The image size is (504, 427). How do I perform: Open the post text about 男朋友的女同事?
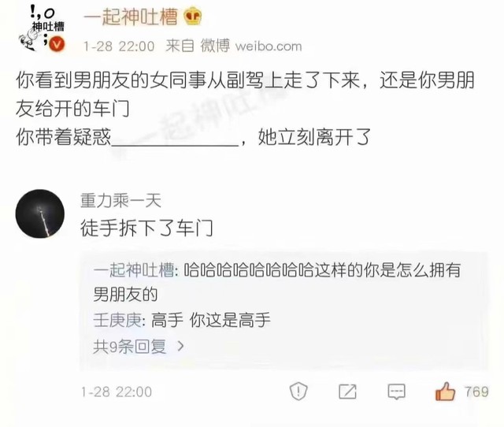point(245,109)
